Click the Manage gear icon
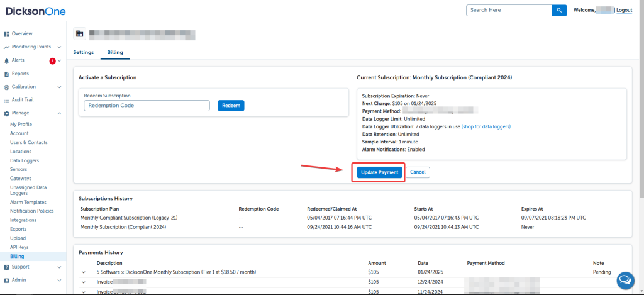 [6, 113]
